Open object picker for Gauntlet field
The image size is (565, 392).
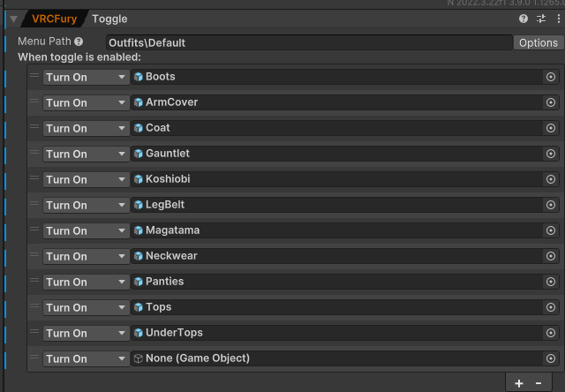[x=551, y=154]
